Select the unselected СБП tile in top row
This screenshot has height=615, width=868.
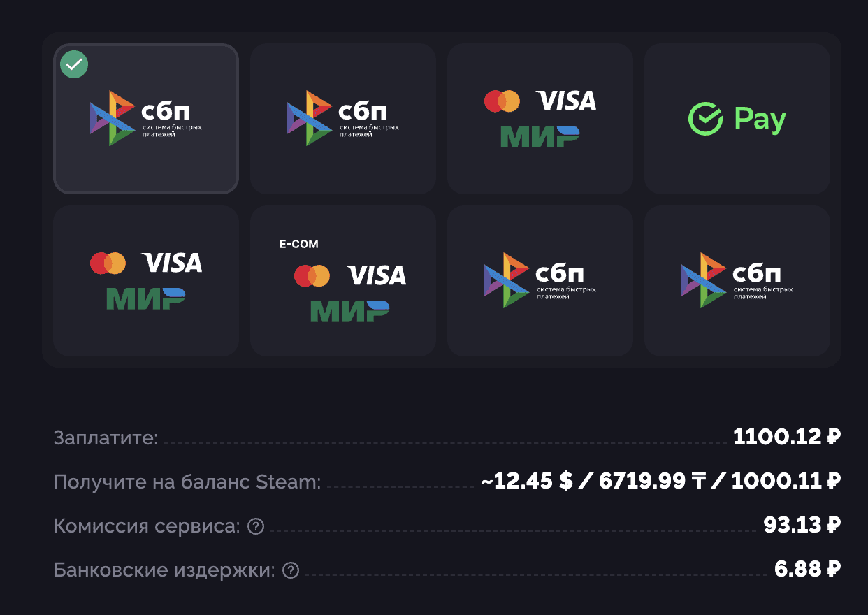(x=343, y=119)
